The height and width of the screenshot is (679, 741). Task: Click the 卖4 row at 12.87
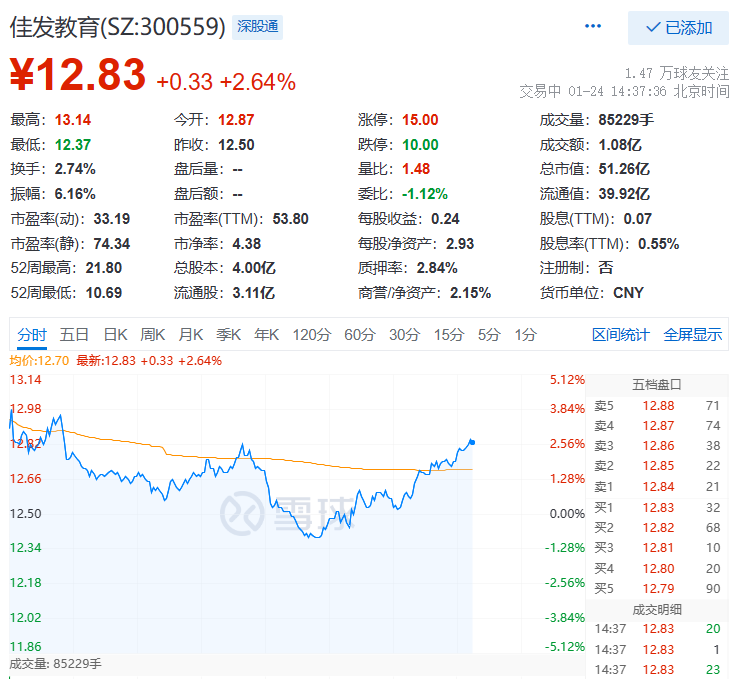tap(657, 426)
